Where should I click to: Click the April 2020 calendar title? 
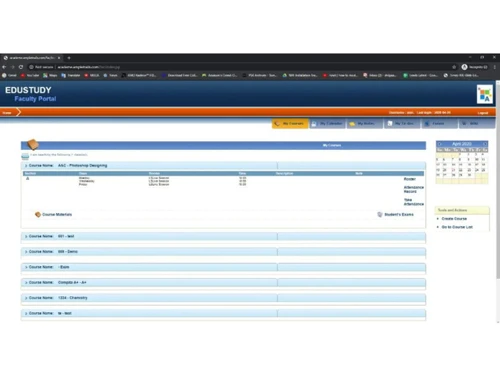pos(462,144)
